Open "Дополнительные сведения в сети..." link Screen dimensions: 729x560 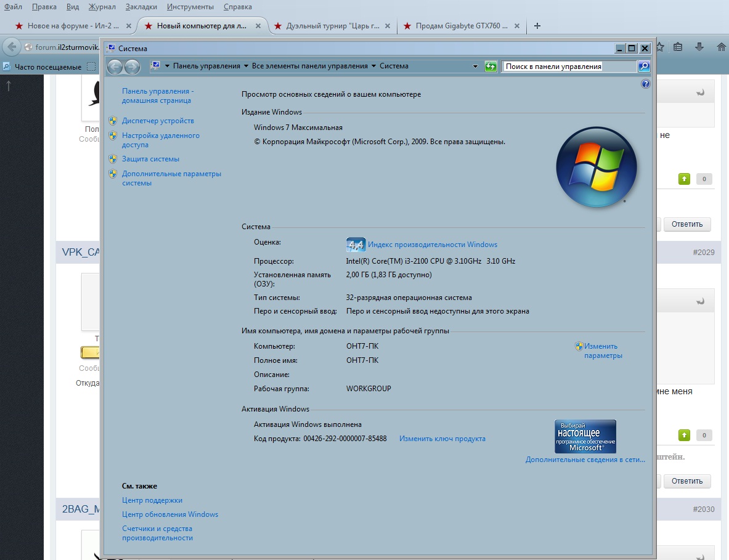pos(585,460)
